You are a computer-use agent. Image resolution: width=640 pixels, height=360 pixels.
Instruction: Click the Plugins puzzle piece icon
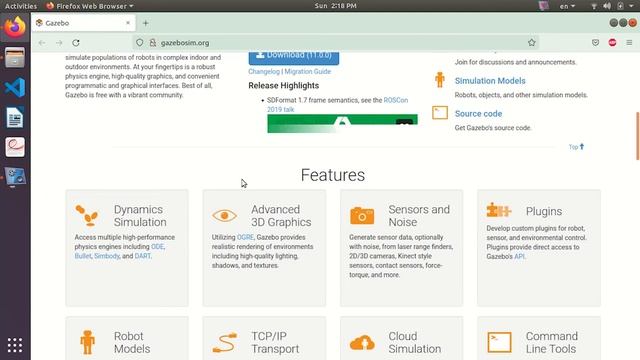(499, 210)
